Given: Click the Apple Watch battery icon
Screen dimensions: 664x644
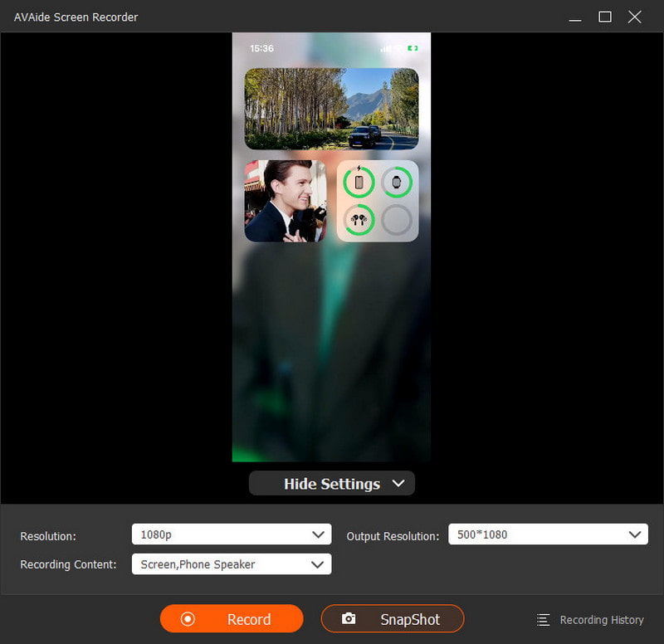Looking at the screenshot, I should [397, 183].
